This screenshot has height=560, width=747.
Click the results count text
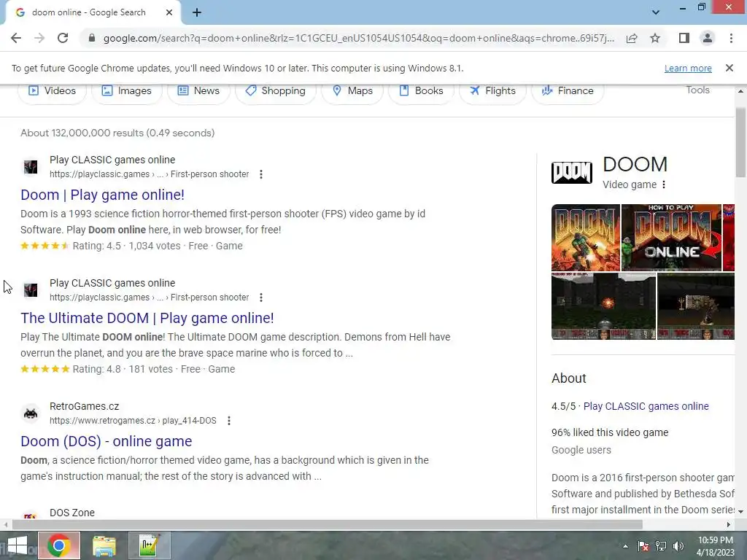point(117,133)
